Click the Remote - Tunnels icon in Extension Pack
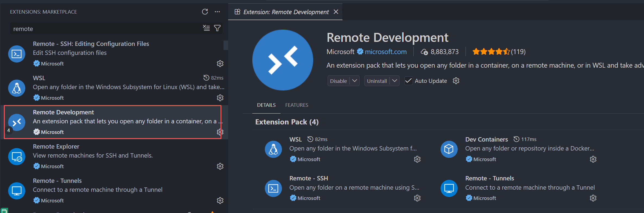The height and width of the screenshot is (213, 644). point(449,188)
